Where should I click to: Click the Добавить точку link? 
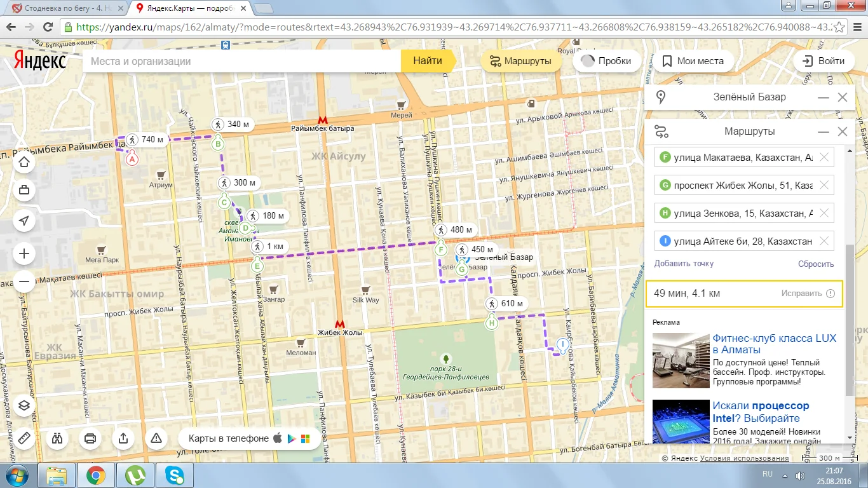point(684,264)
